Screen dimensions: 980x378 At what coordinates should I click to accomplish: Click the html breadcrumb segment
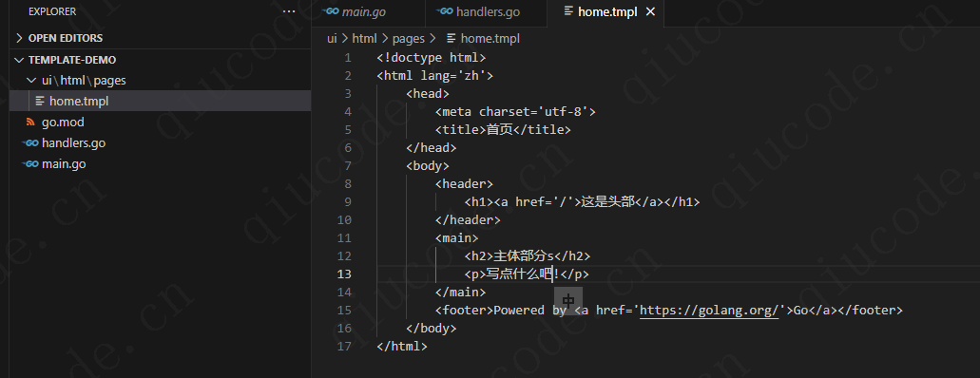pos(364,39)
